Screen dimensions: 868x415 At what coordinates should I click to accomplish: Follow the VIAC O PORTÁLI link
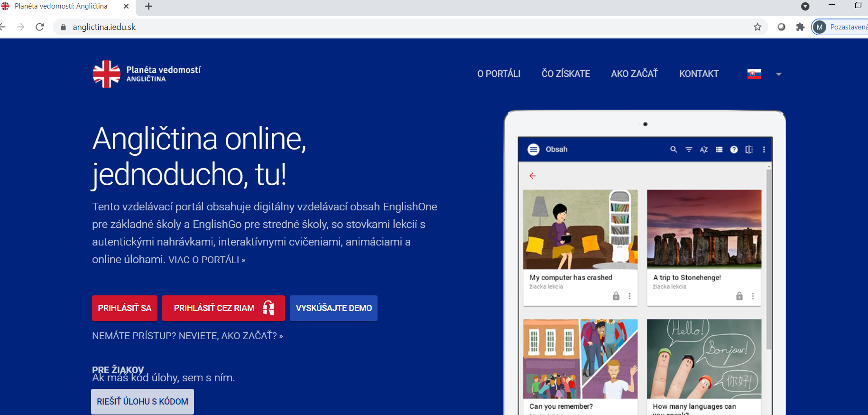[207, 260]
